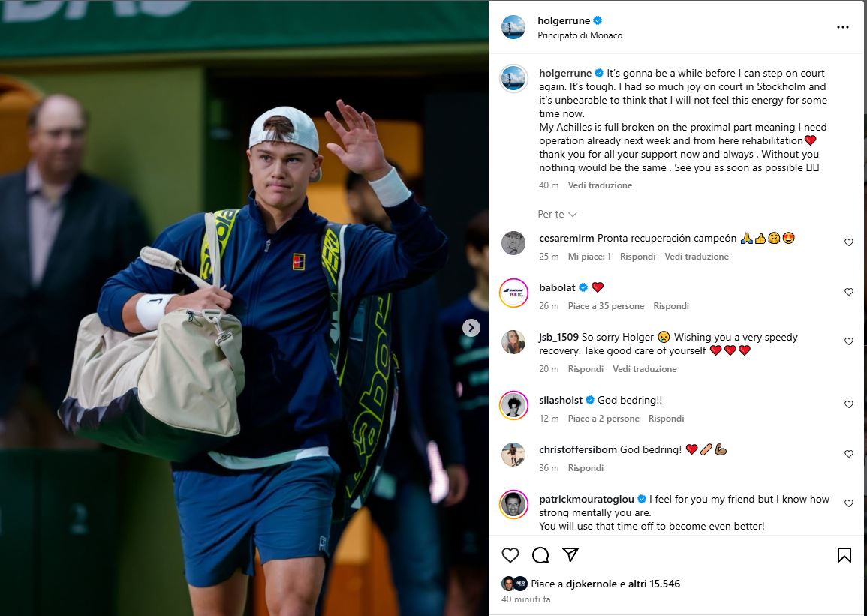Open patrickmouratoglou's profile picture
Screen dimensions: 867x616
[513, 504]
